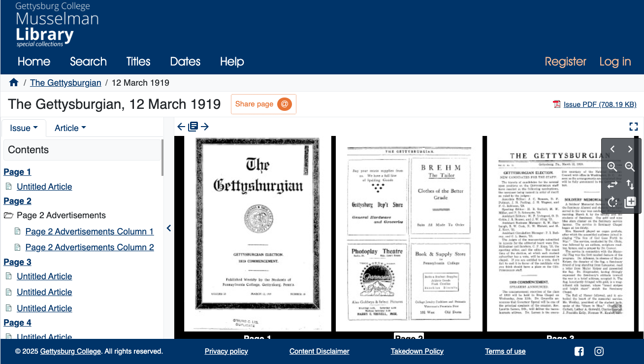644x364 pixels.
Task: Rotate the page view
Action: [612, 202]
